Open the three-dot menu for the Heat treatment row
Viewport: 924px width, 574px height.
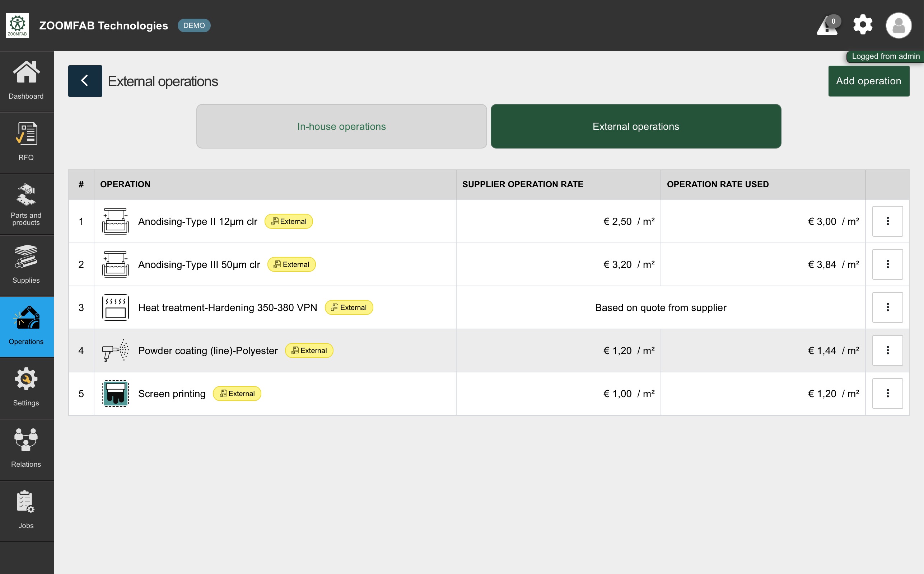point(887,307)
